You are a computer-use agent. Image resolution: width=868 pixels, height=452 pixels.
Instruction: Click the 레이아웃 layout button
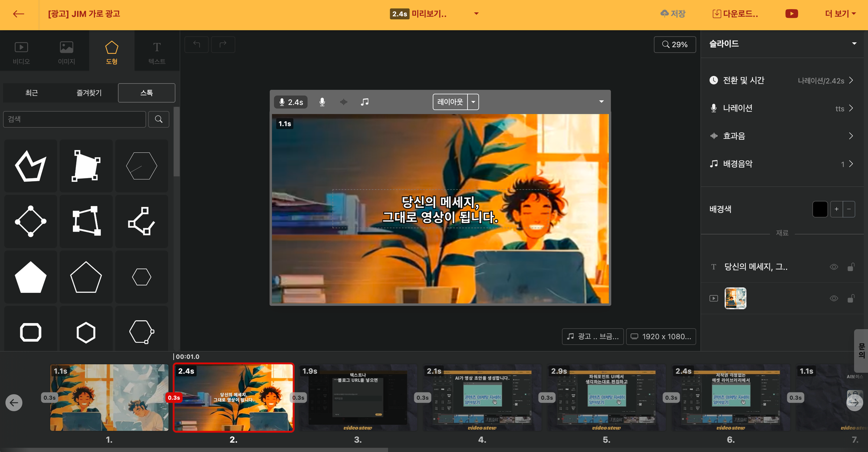tap(450, 102)
